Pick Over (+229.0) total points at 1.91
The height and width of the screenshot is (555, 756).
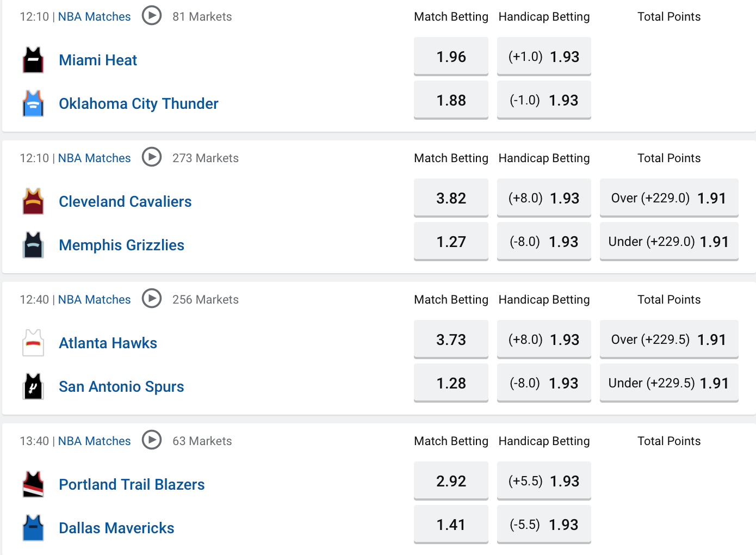669,198
